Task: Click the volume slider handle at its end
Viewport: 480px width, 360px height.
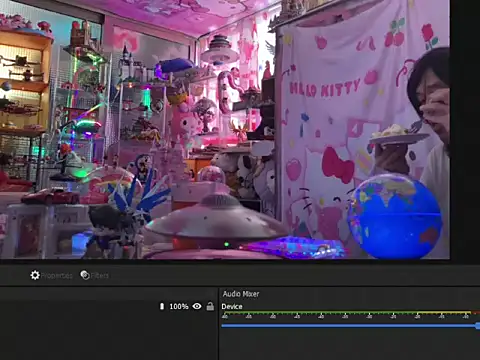Action: [478, 325]
